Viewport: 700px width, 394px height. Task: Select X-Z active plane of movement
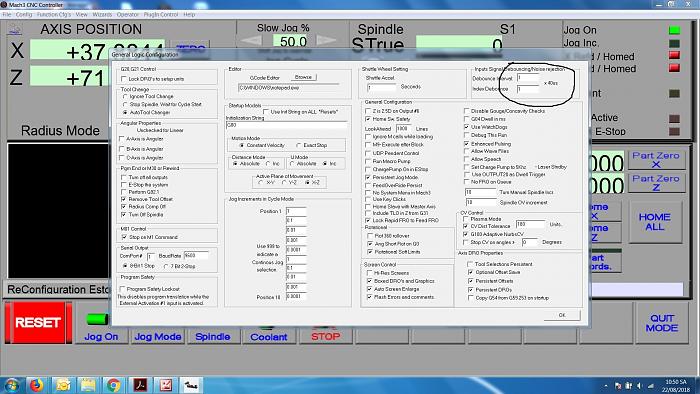(307, 182)
